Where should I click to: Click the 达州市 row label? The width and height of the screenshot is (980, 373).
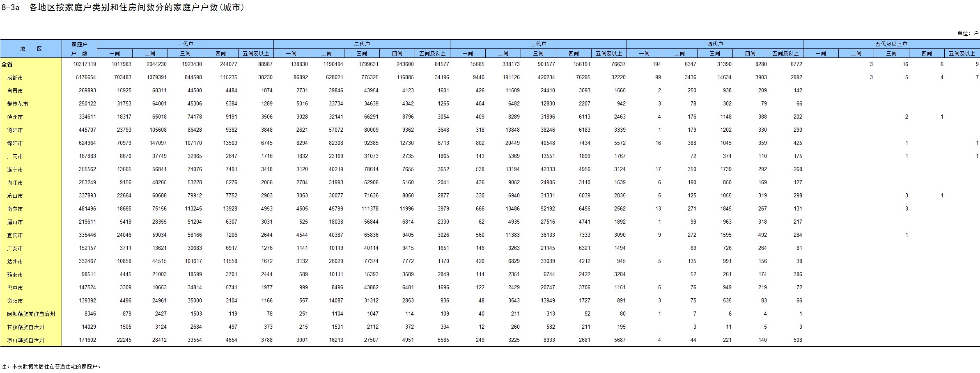[15, 261]
